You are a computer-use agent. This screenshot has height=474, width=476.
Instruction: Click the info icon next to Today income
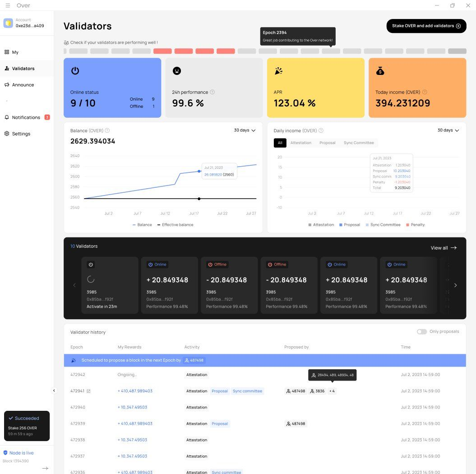pos(424,92)
